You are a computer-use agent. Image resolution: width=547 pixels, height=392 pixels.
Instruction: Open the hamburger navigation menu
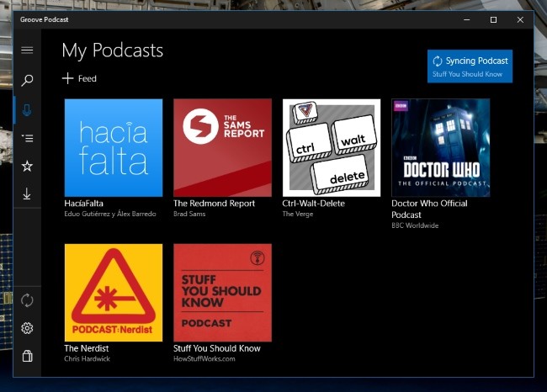[27, 50]
